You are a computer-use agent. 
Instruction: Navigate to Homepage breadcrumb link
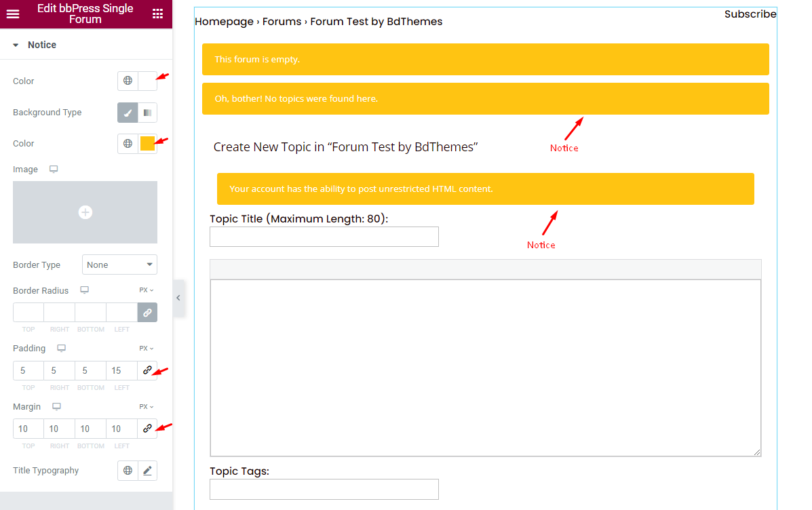224,21
